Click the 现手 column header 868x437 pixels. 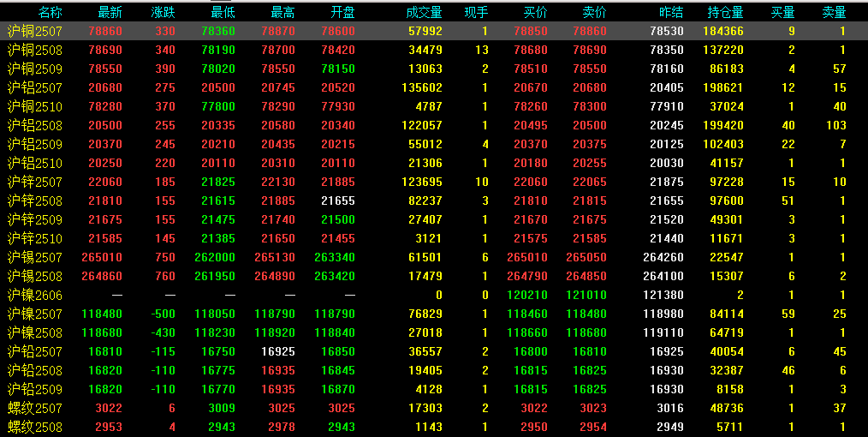[x=476, y=13]
